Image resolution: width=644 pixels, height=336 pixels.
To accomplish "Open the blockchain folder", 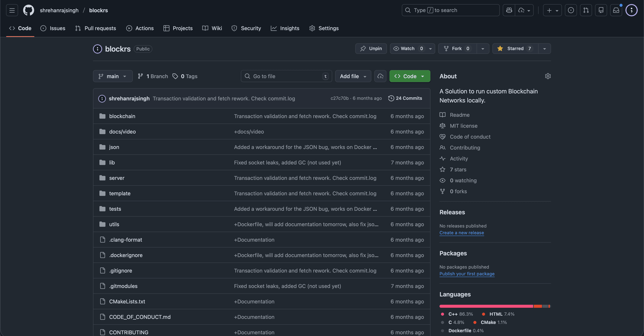I will [x=122, y=116].
